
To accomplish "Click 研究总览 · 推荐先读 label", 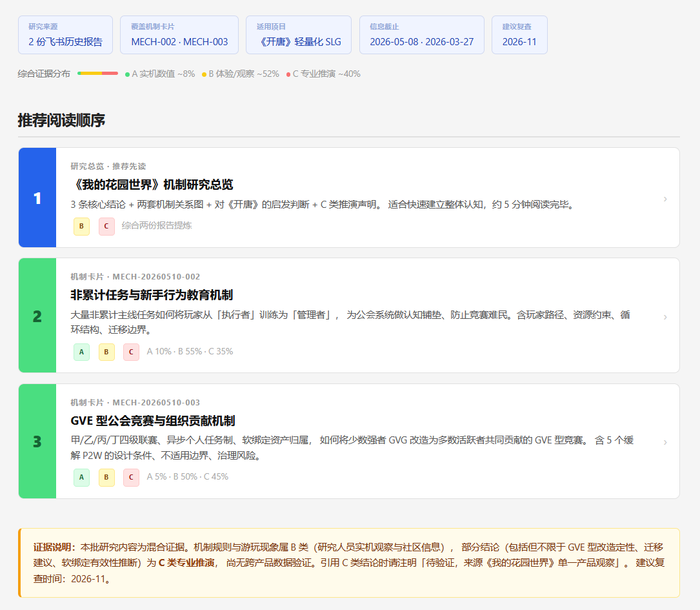I will (108, 166).
